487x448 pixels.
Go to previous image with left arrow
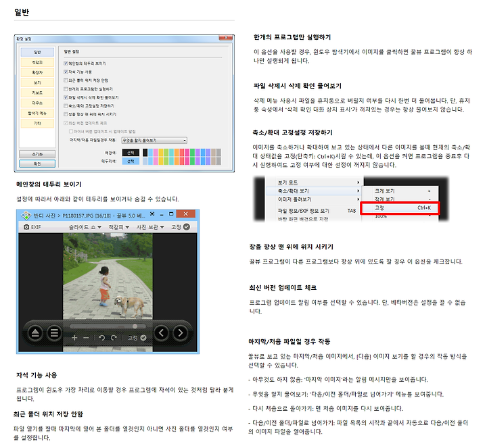tap(161, 333)
